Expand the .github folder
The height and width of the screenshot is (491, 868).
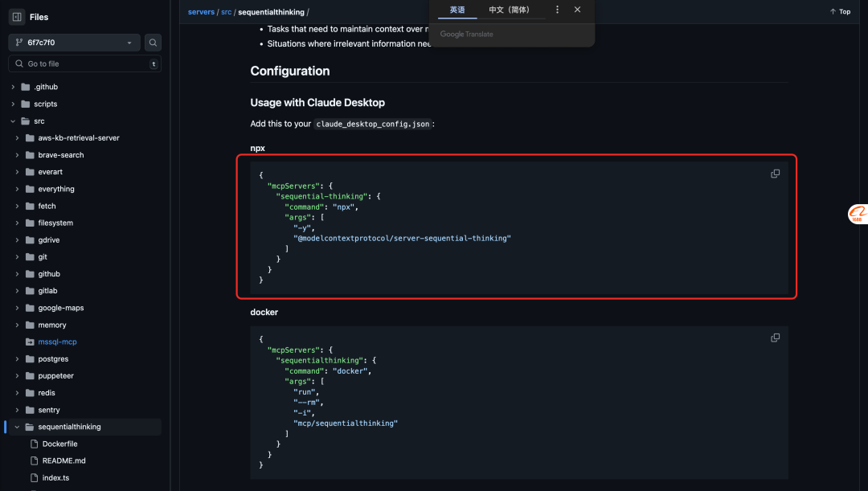click(13, 87)
